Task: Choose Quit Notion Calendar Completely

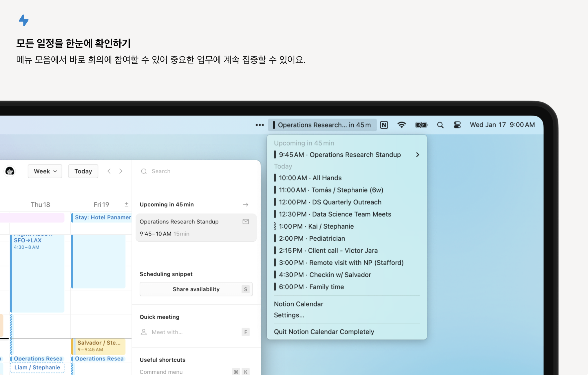Action: (324, 332)
